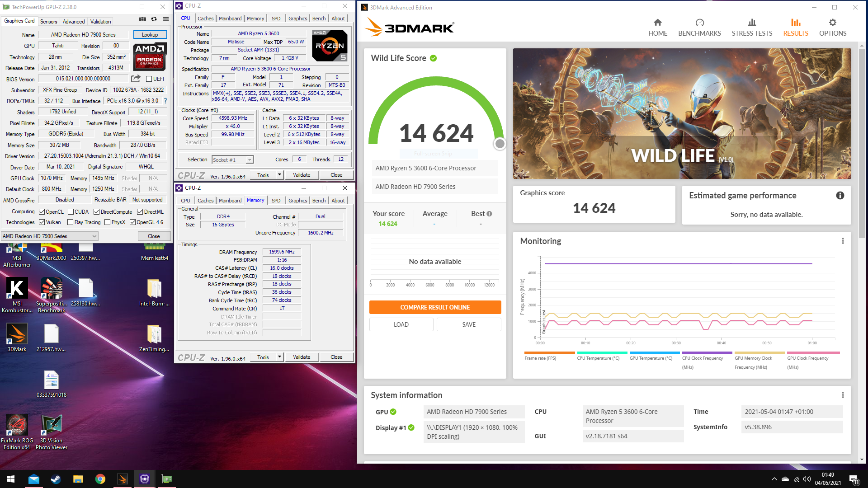Open Steam from the taskbar
Screen dimensions: 868x488
click(x=56, y=479)
